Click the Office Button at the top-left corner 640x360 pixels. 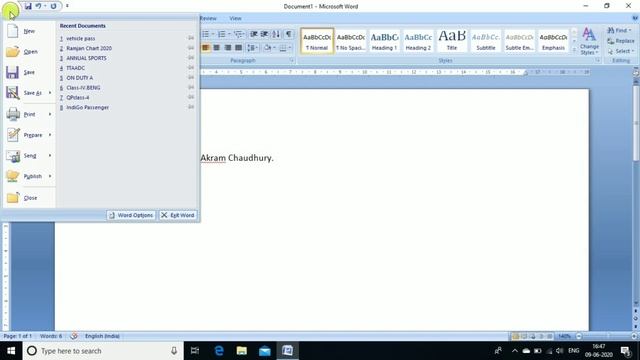point(10,11)
